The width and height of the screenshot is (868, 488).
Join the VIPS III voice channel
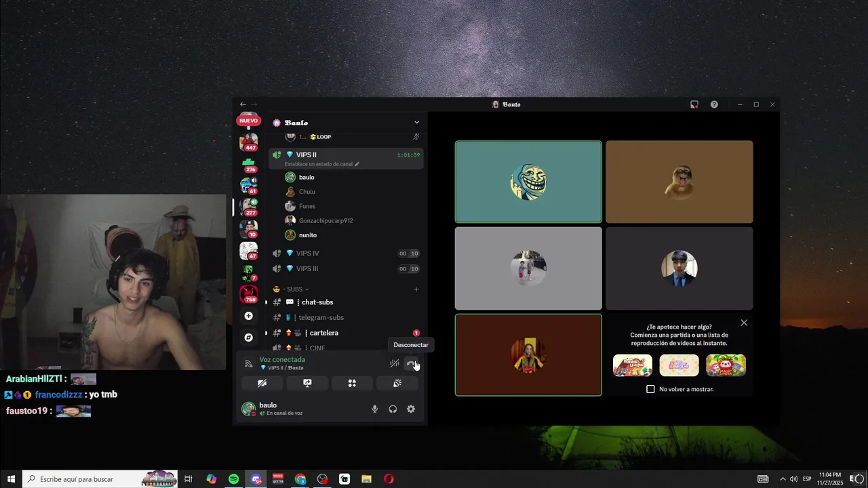[x=346, y=268]
